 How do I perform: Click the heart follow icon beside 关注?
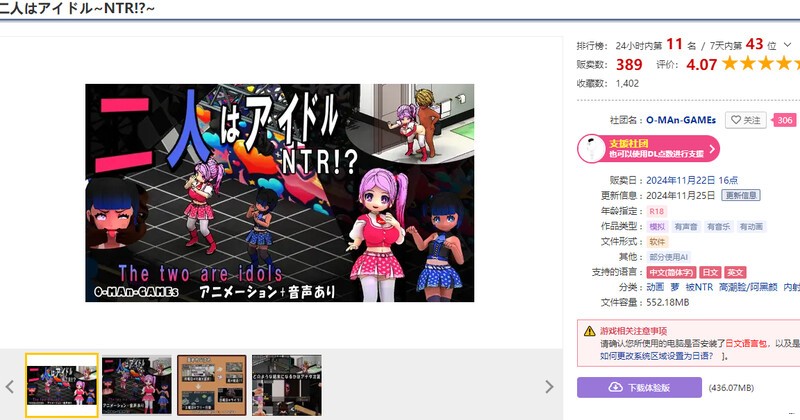tap(734, 120)
